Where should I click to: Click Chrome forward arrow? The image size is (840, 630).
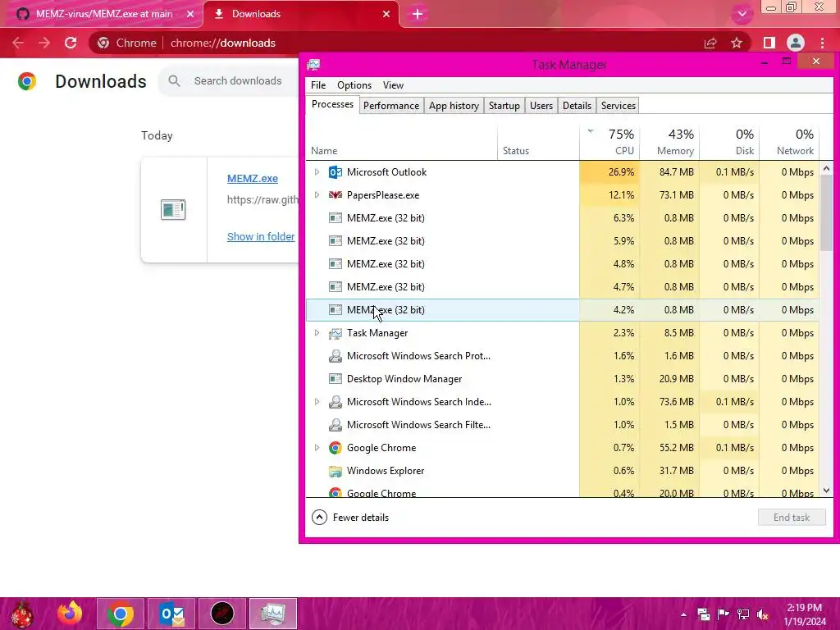pos(44,43)
